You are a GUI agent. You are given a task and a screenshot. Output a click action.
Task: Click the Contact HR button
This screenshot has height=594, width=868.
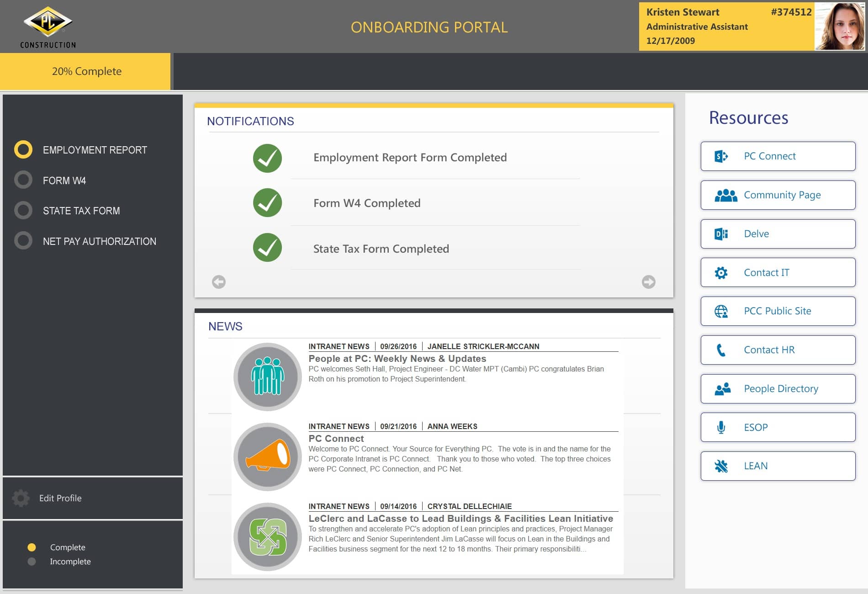[x=778, y=350]
